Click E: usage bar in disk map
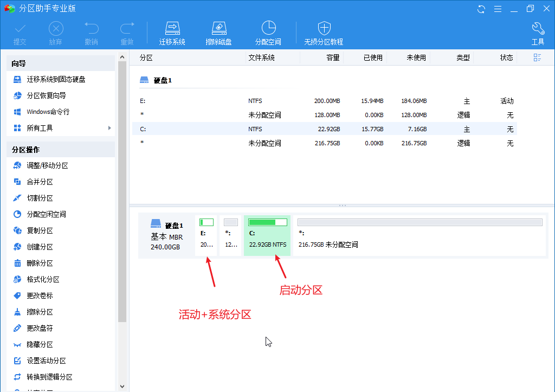This screenshot has width=555, height=392. pyautogui.click(x=206, y=222)
